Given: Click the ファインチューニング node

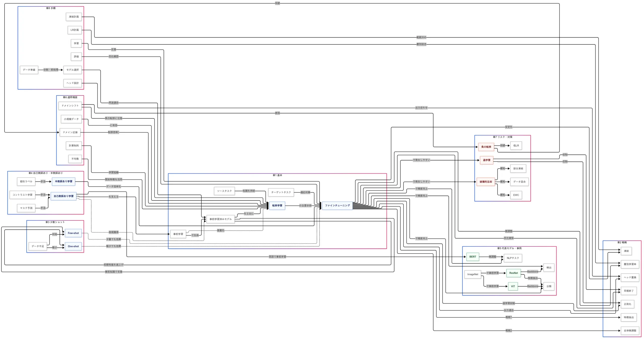Looking at the screenshot, I should click(337, 206).
